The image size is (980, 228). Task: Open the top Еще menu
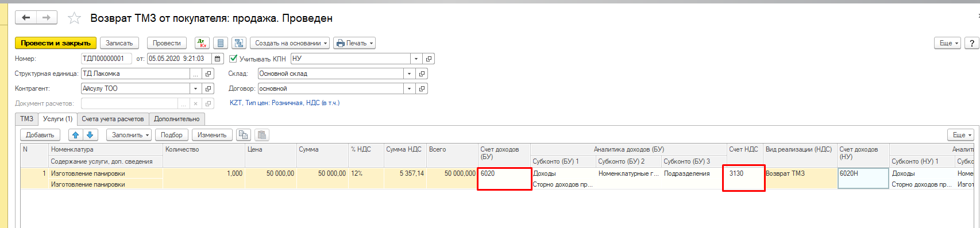(948, 43)
